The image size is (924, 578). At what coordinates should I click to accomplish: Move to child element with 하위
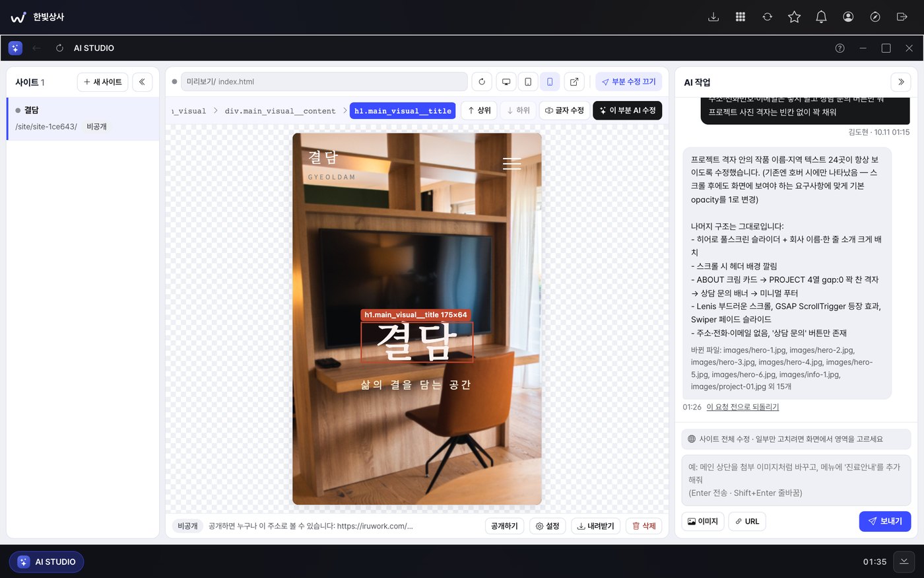pos(518,110)
